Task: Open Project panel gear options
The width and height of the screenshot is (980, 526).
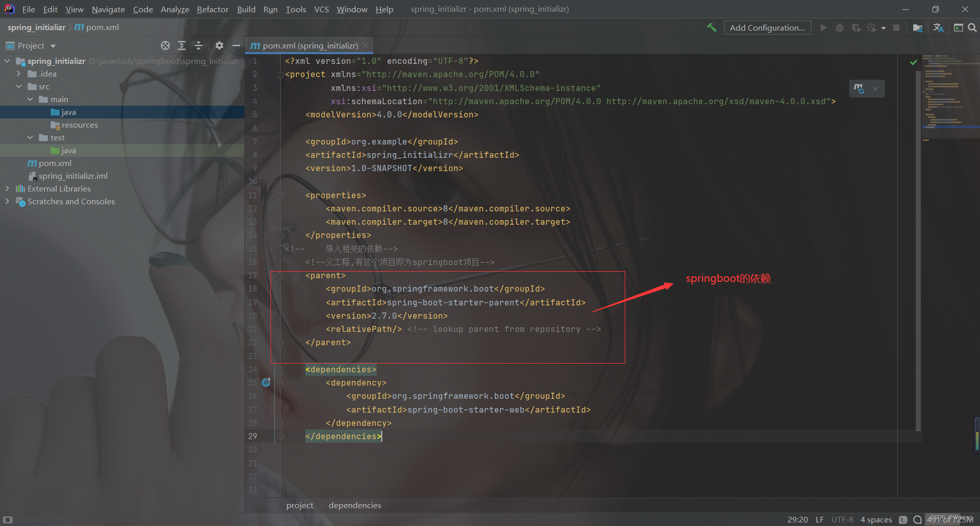Action: pyautogui.click(x=219, y=45)
